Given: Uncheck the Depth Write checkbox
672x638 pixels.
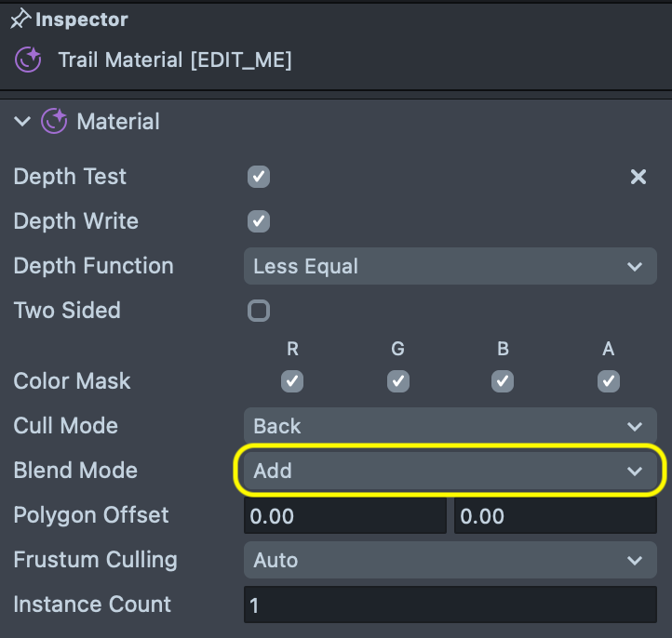Looking at the screenshot, I should tap(259, 221).
